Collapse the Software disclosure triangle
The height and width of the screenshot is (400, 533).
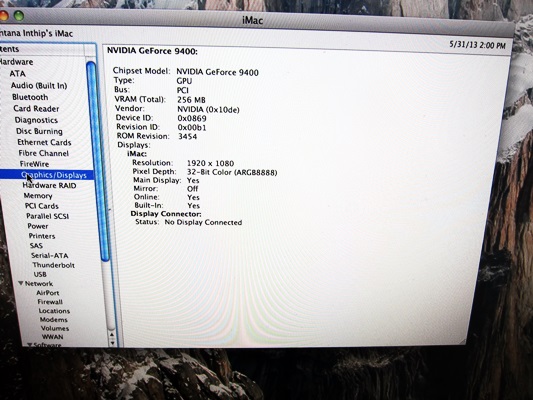pyautogui.click(x=30, y=345)
